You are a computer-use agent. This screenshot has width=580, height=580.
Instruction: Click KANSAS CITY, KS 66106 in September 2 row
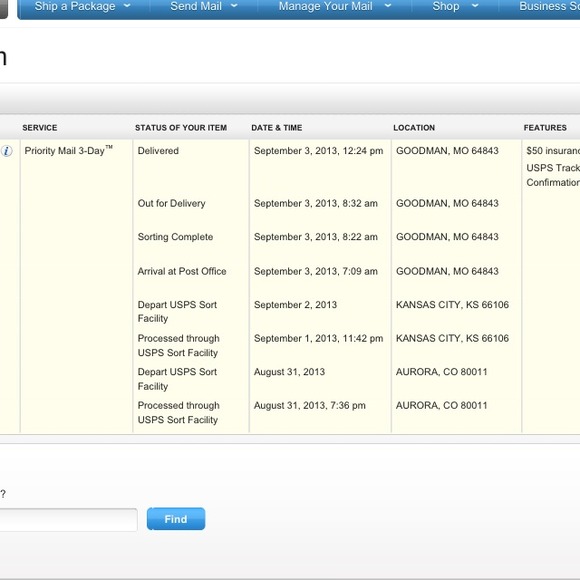click(x=452, y=305)
